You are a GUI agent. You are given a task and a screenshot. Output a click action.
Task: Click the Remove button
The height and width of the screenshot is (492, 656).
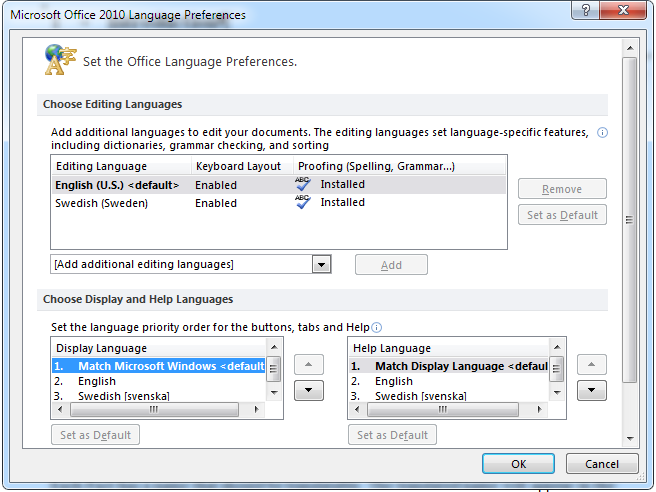coord(562,189)
